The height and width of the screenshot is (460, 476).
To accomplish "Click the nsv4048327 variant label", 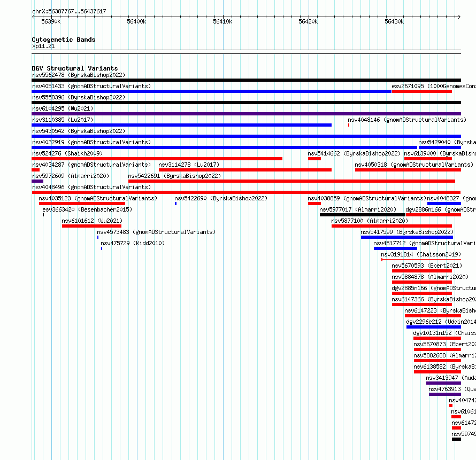I will click(x=451, y=198).
